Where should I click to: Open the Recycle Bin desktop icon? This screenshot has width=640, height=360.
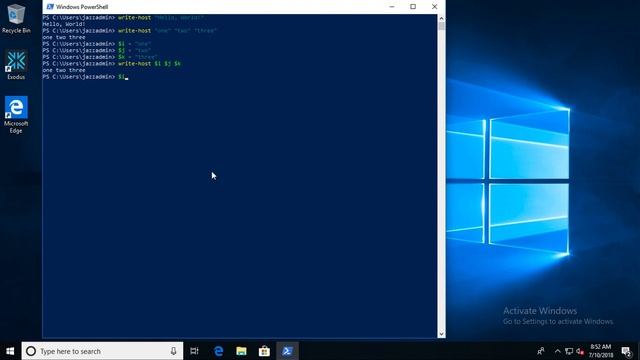(x=16, y=18)
